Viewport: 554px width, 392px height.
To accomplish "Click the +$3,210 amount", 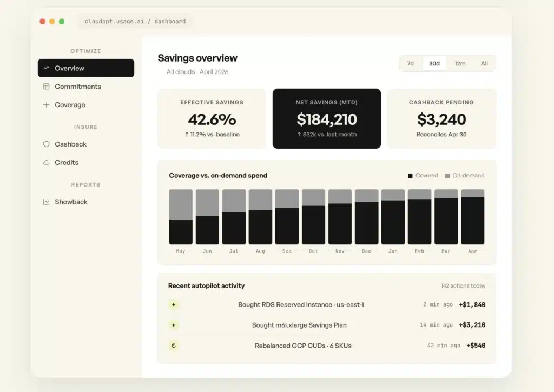I will 472,325.
